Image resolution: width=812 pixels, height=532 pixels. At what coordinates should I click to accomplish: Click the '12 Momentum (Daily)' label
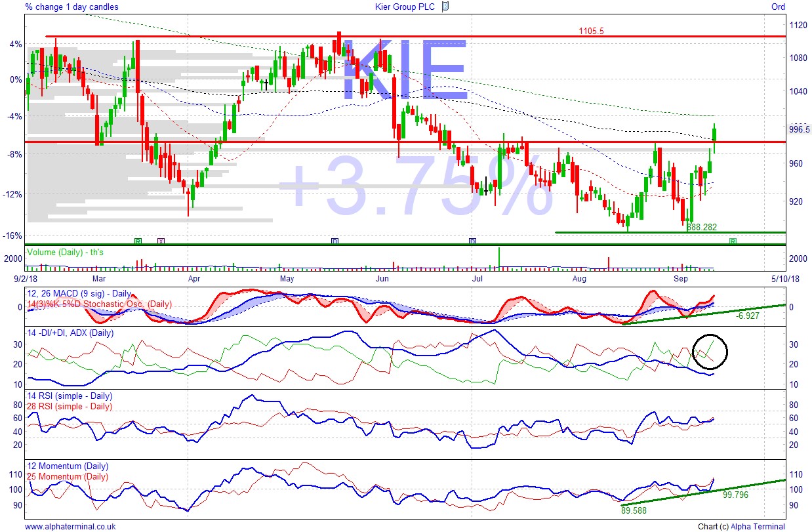click(x=67, y=467)
